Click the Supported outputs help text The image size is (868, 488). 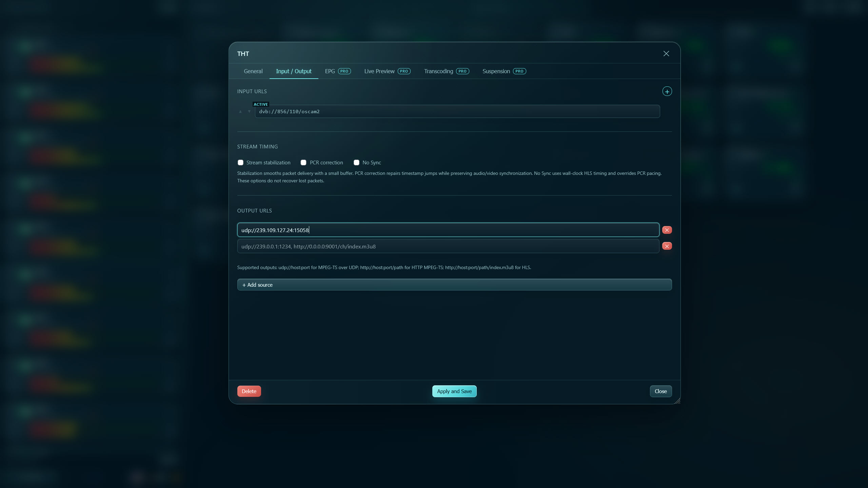tap(384, 267)
